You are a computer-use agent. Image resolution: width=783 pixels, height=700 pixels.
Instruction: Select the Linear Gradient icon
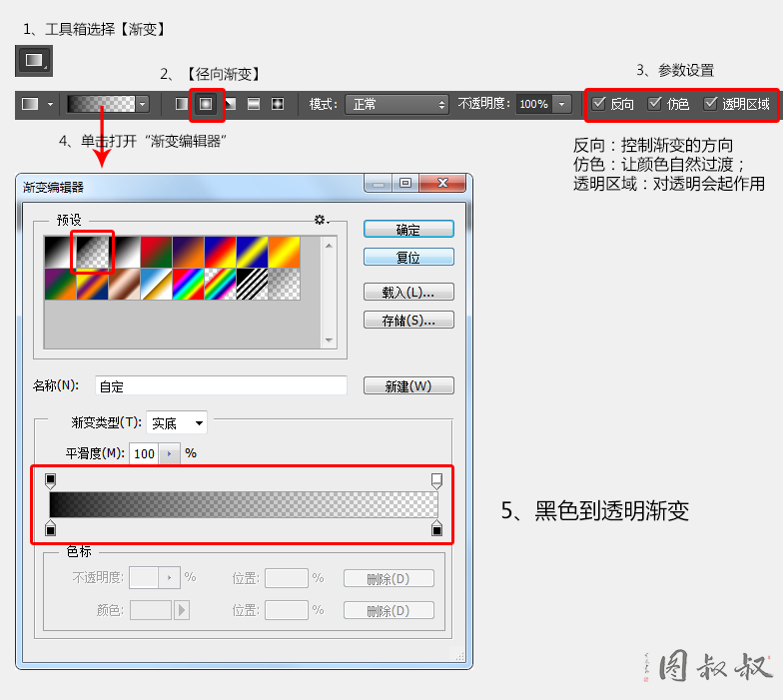[x=182, y=104]
